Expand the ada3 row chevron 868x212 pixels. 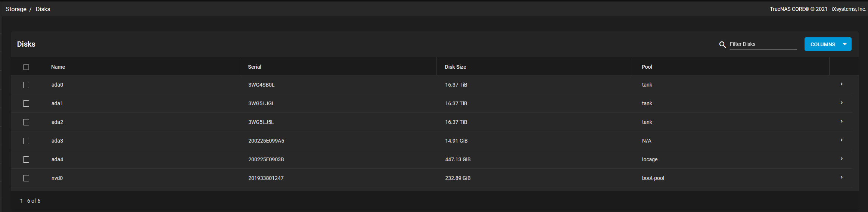point(841,140)
